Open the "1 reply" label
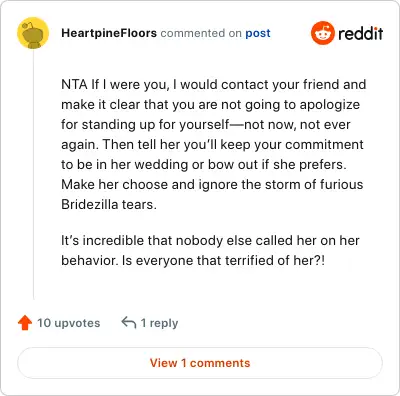The height and width of the screenshot is (396, 400). pyautogui.click(x=159, y=323)
